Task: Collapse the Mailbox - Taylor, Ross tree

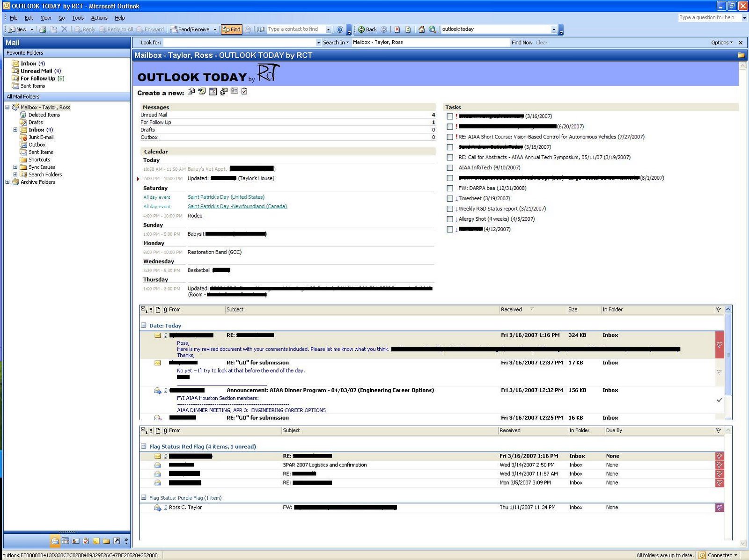Action: (x=7, y=107)
